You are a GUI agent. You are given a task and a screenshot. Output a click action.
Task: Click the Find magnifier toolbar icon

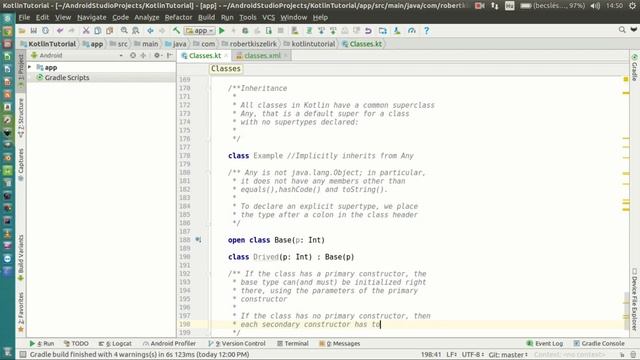point(124,31)
